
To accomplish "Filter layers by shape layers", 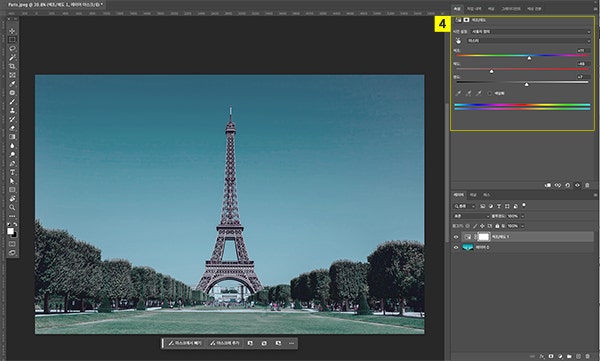I will pyautogui.click(x=507, y=206).
